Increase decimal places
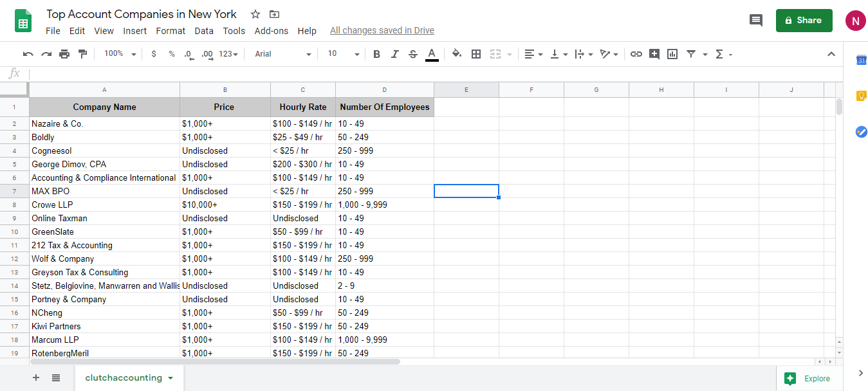868x391 pixels. coord(207,54)
